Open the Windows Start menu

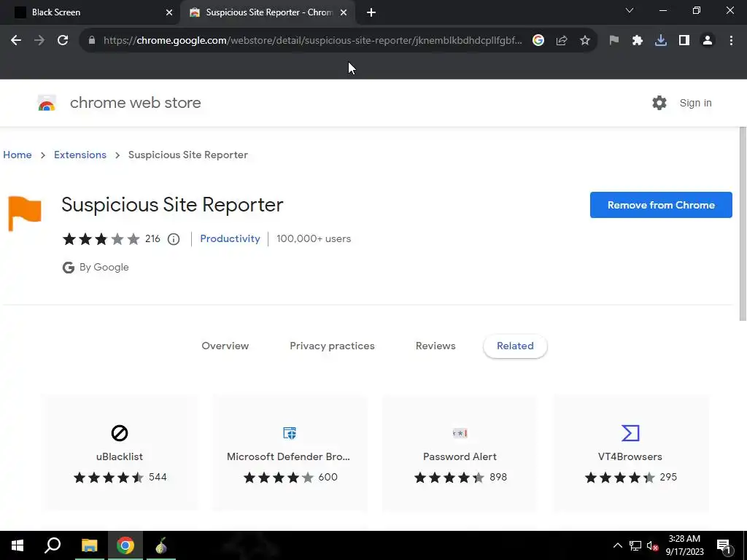coord(18,545)
